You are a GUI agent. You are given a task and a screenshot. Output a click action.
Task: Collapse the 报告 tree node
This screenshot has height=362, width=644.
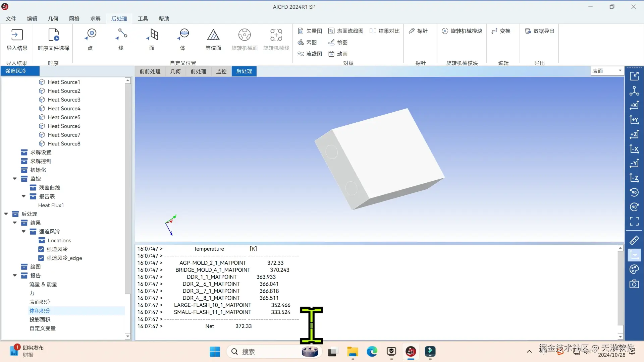(15, 276)
